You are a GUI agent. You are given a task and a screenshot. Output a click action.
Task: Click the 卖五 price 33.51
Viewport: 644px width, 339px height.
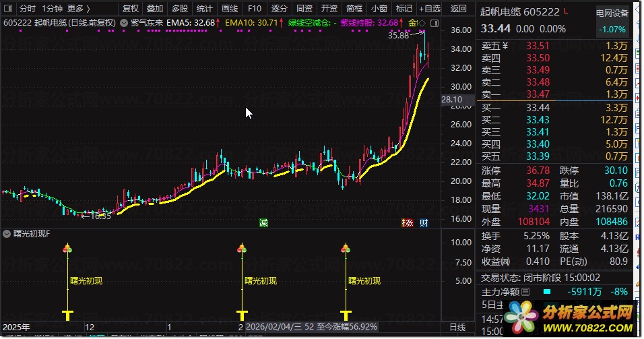point(538,46)
